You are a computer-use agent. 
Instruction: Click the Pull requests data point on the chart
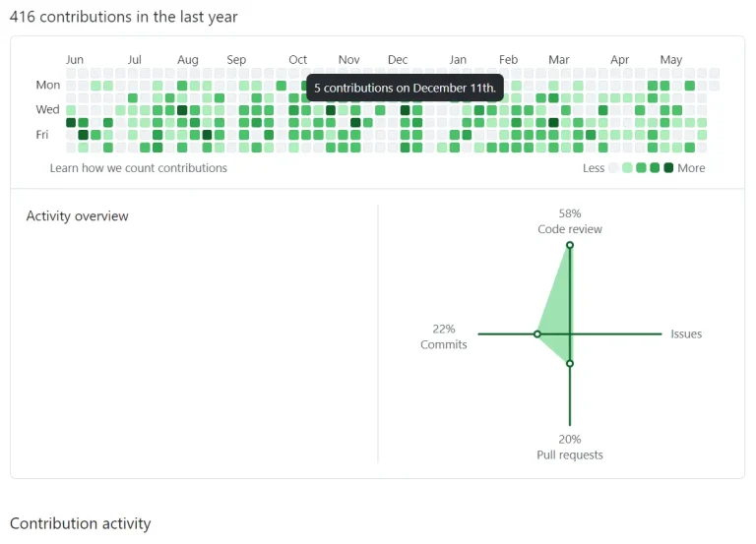570,363
